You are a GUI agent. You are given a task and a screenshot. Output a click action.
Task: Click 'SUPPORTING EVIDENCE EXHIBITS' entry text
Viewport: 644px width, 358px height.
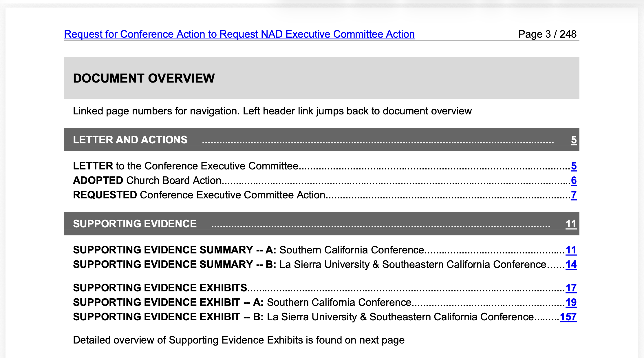[160, 288]
